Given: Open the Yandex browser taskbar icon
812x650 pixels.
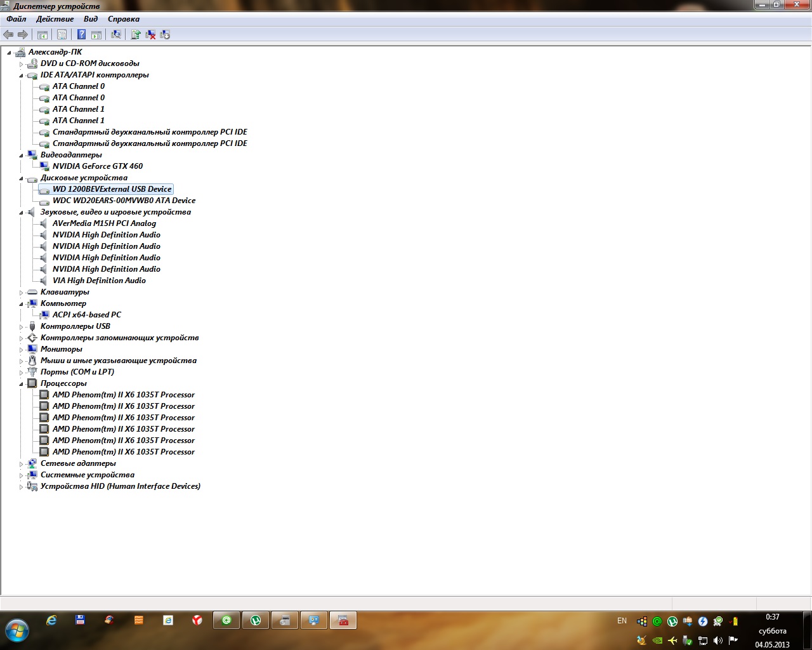Looking at the screenshot, I should [x=197, y=620].
